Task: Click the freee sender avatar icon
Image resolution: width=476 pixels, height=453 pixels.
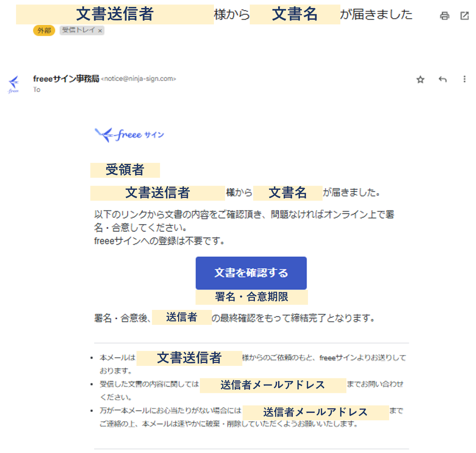Action: pos(14,84)
